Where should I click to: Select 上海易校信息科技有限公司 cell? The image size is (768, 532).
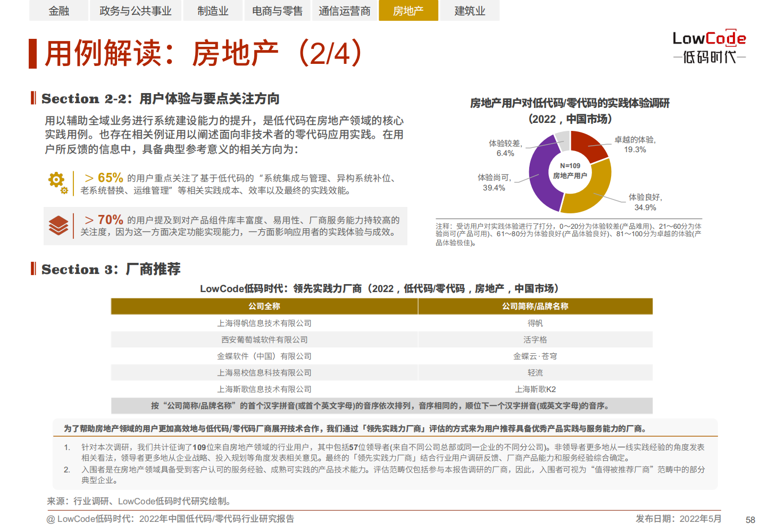(264, 372)
